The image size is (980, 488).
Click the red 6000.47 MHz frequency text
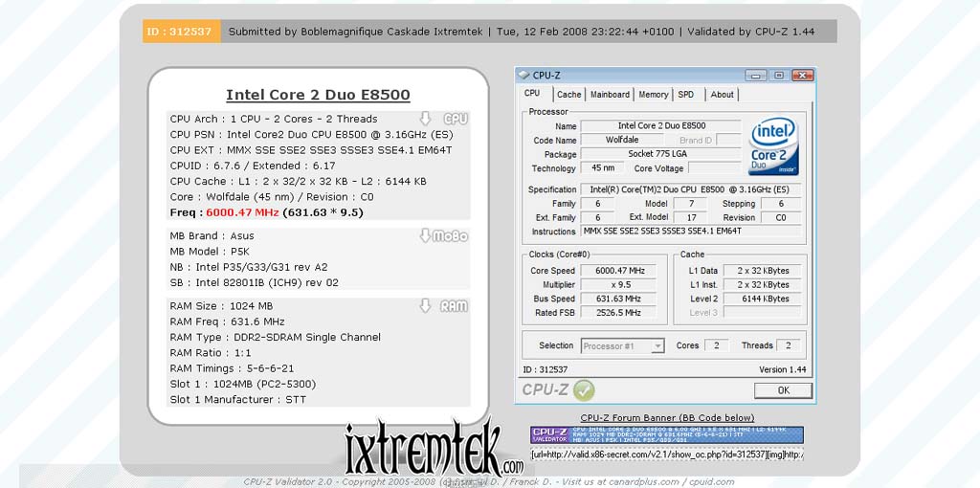point(242,212)
